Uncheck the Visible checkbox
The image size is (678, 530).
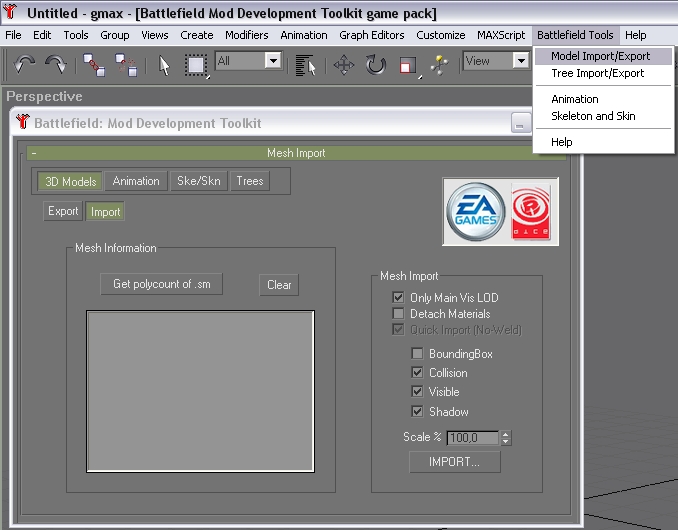coord(417,392)
